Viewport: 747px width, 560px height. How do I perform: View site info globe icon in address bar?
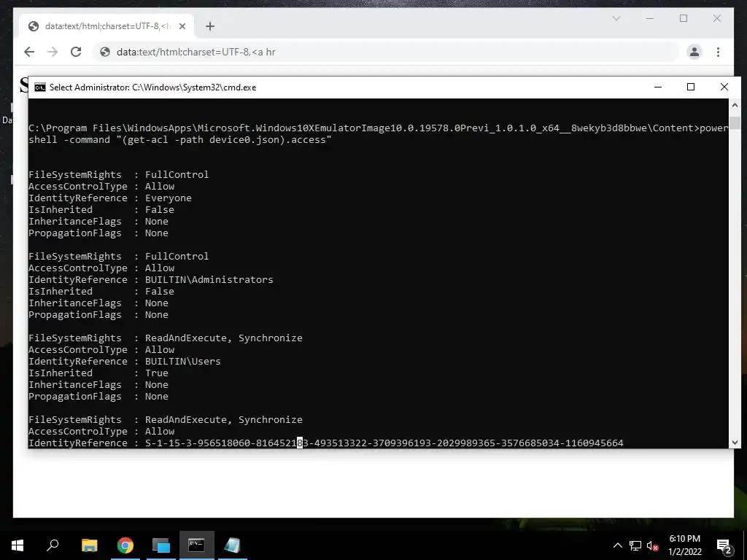[x=105, y=52]
